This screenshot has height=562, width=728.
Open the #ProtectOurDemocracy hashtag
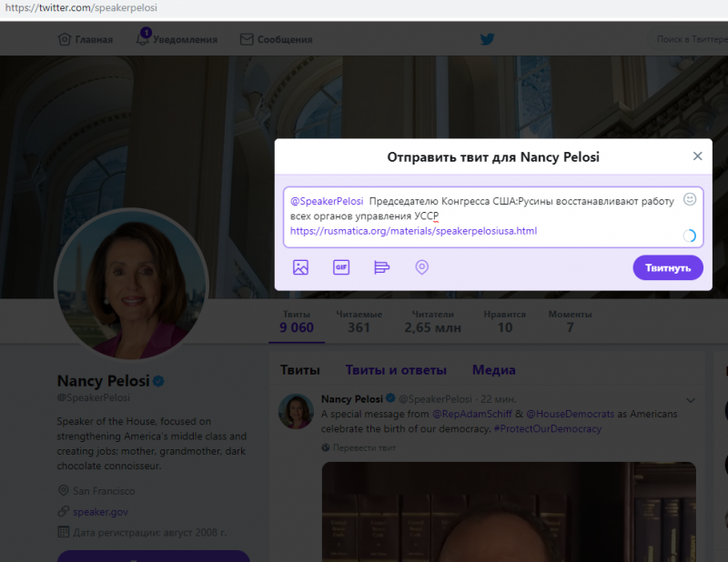point(548,429)
